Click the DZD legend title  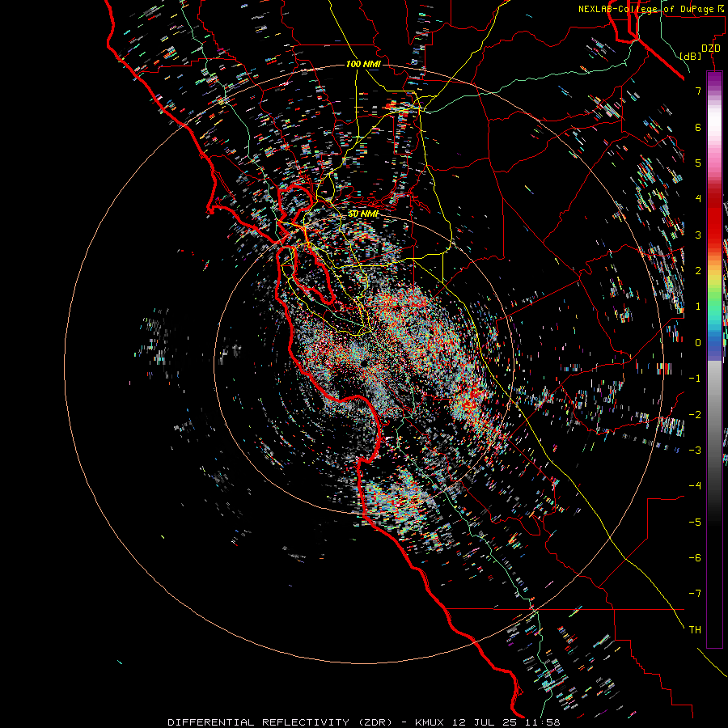pos(711,49)
